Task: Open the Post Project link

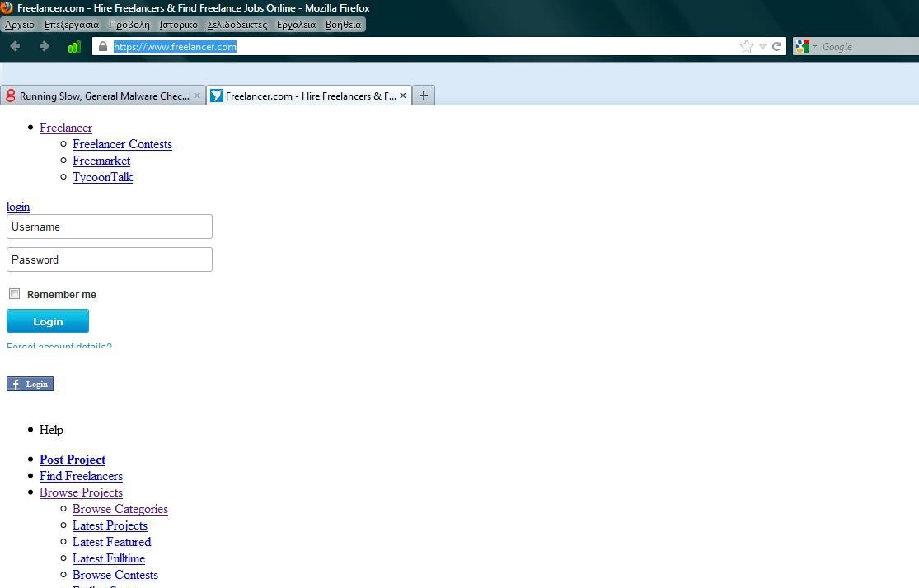Action: point(73,460)
